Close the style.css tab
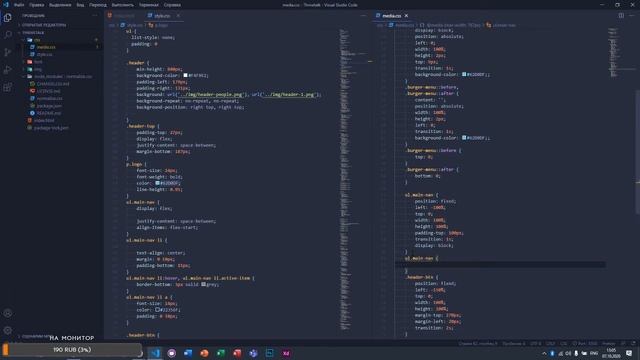 click(178, 16)
